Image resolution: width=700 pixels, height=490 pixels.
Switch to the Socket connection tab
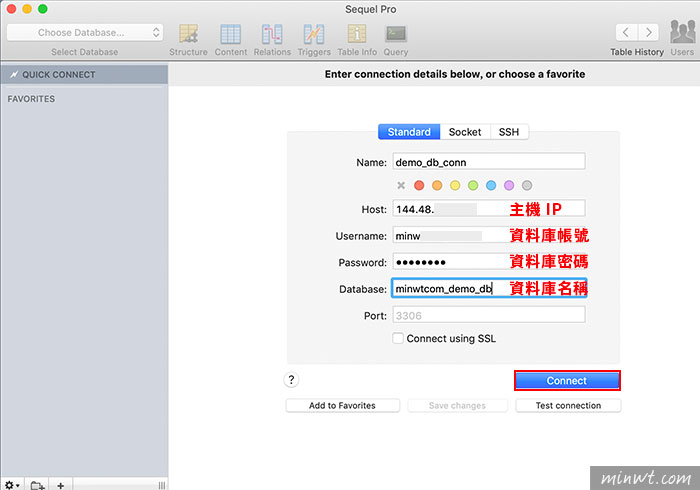pos(465,132)
